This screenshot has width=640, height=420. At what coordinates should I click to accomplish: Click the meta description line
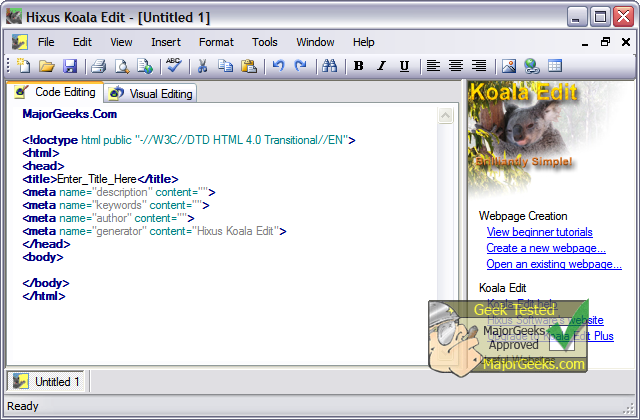coord(119,192)
